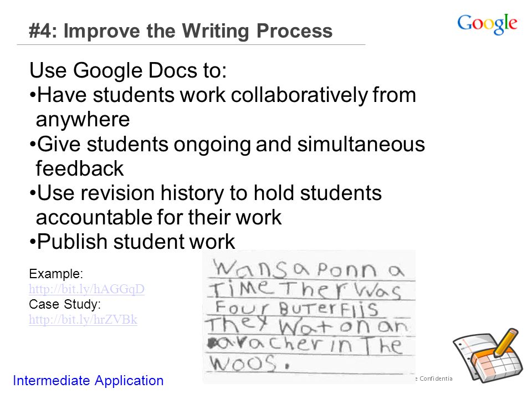532x399 pixels.
Task: Click the "Case Study:" label
Action: click(65, 304)
